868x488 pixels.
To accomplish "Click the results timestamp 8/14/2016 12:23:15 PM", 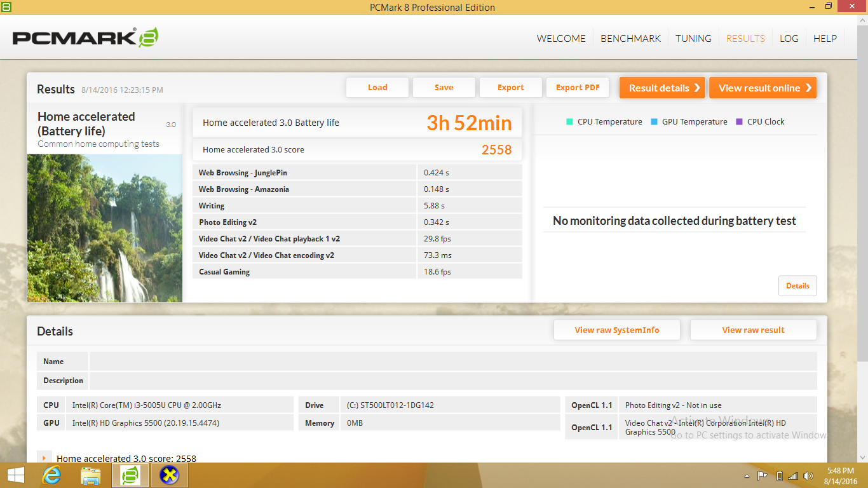I will [x=122, y=90].
